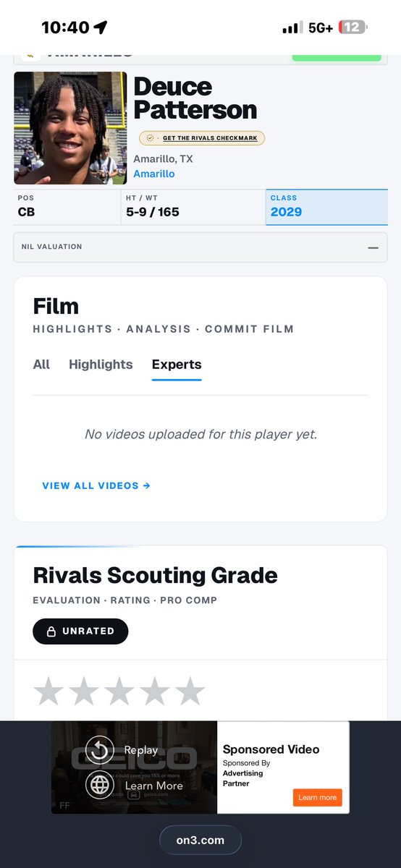Tap the Rivals checkmark badge icon

pos(150,138)
